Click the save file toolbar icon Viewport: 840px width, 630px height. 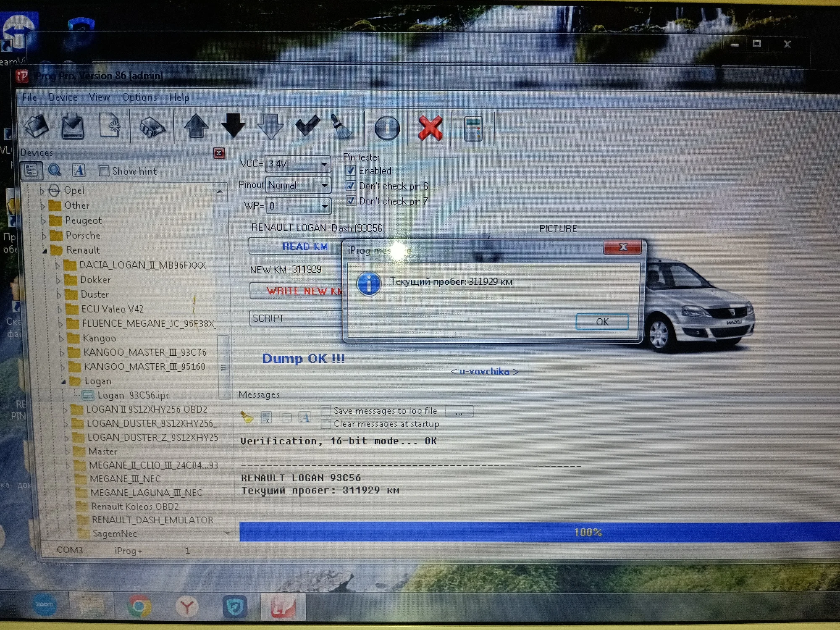pos(73,126)
